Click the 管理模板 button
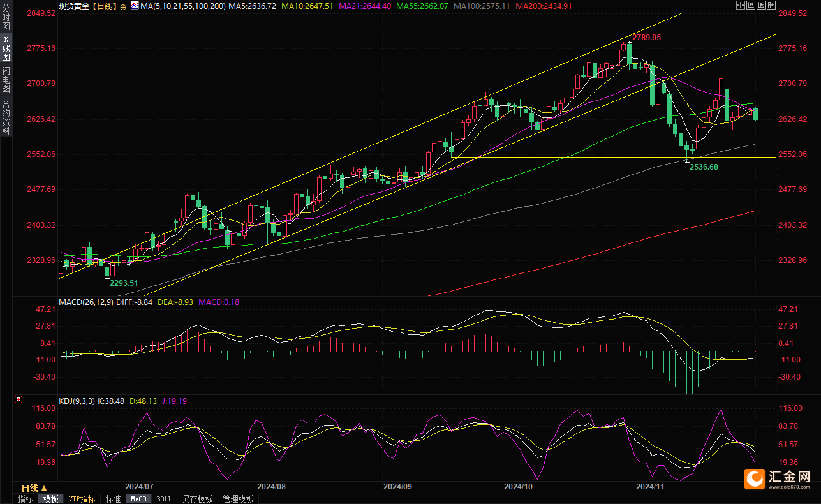 coord(238,499)
